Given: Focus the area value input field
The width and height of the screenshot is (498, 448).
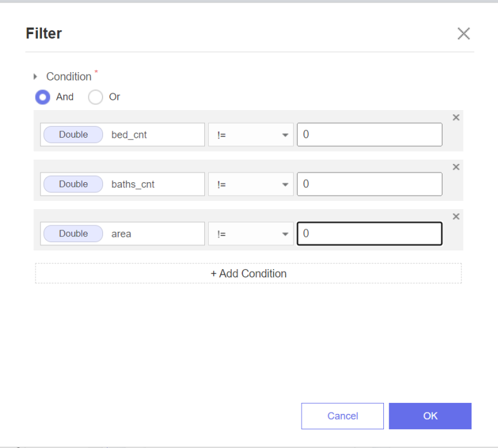Looking at the screenshot, I should click(x=369, y=234).
